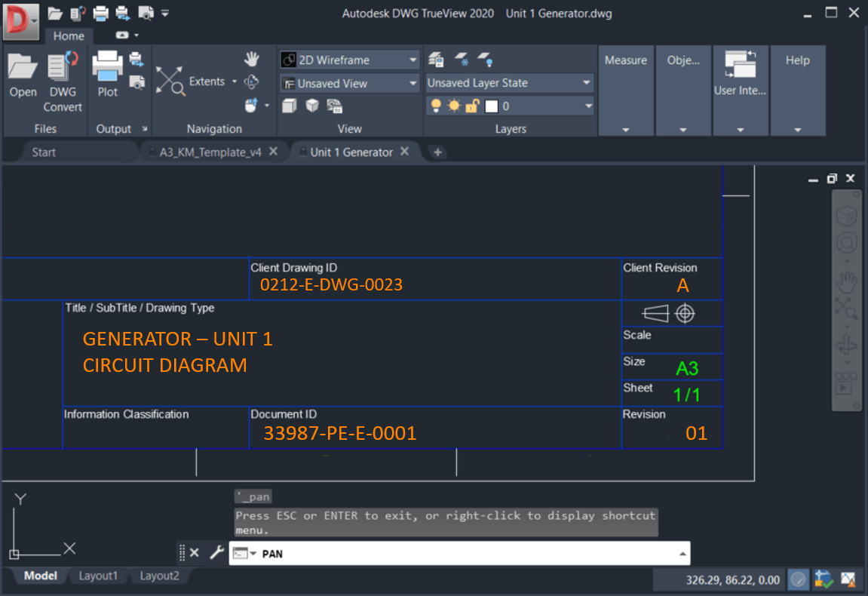
Task: Click the white layer color swatch
Action: coord(492,106)
